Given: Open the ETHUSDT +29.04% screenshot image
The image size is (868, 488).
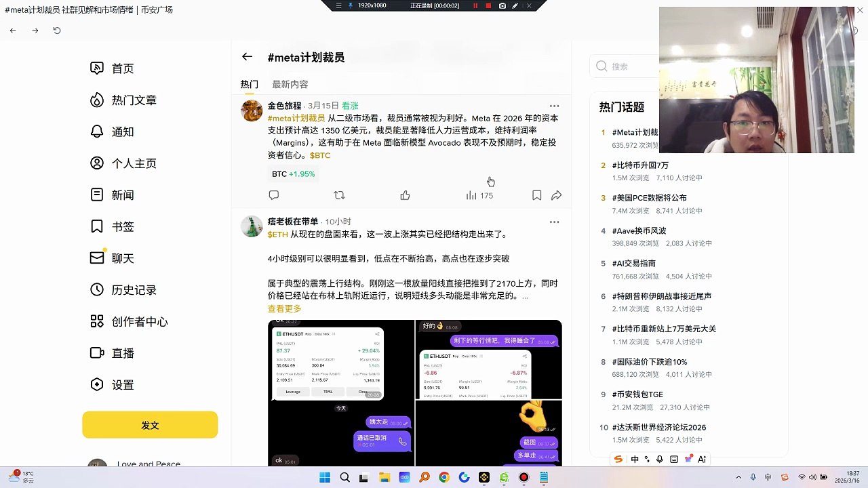Looking at the screenshot, I should click(x=328, y=364).
